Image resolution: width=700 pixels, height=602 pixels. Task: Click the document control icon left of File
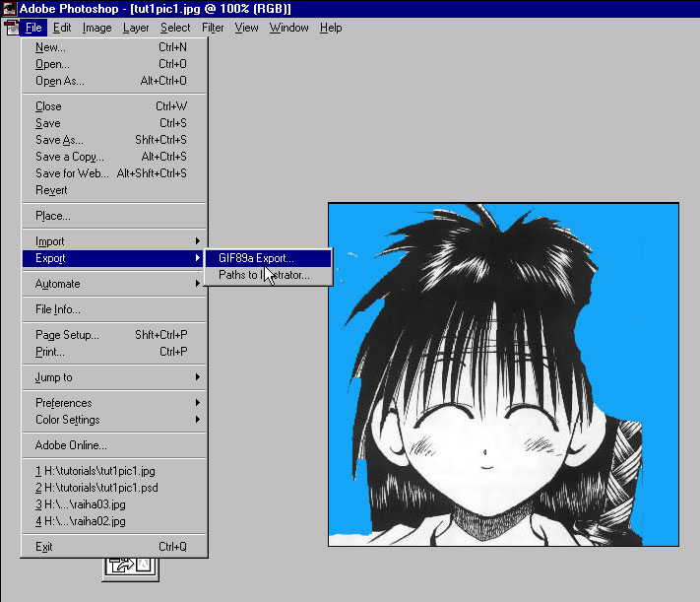click(12, 28)
